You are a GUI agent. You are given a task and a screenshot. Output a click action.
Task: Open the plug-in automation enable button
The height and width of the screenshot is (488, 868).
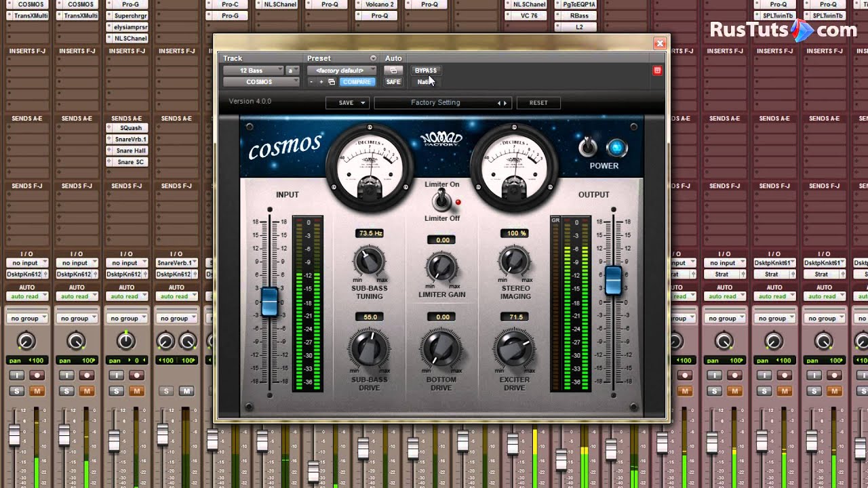[x=393, y=70]
